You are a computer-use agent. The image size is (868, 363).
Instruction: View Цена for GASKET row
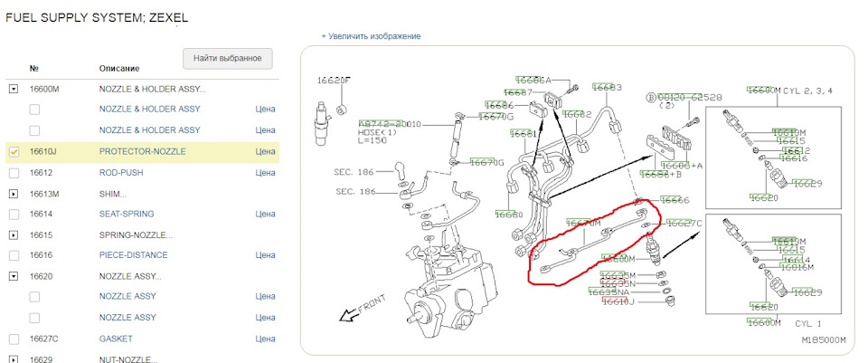265,339
